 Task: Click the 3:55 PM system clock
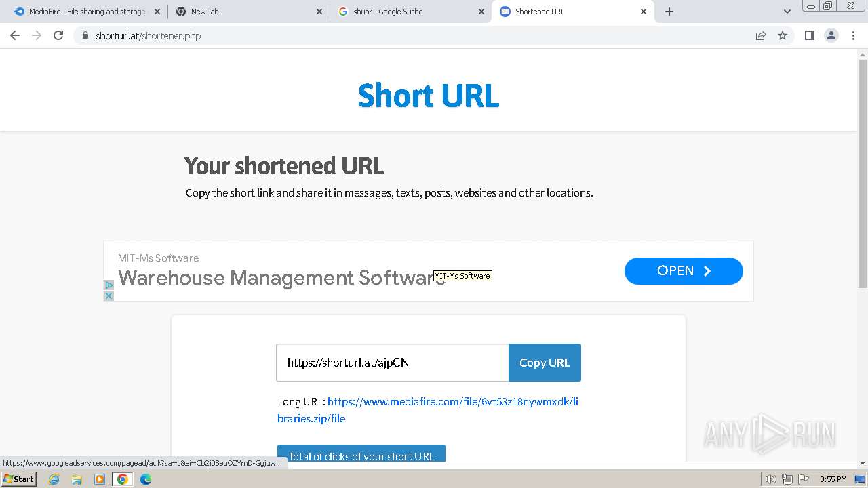pyautogui.click(x=833, y=479)
